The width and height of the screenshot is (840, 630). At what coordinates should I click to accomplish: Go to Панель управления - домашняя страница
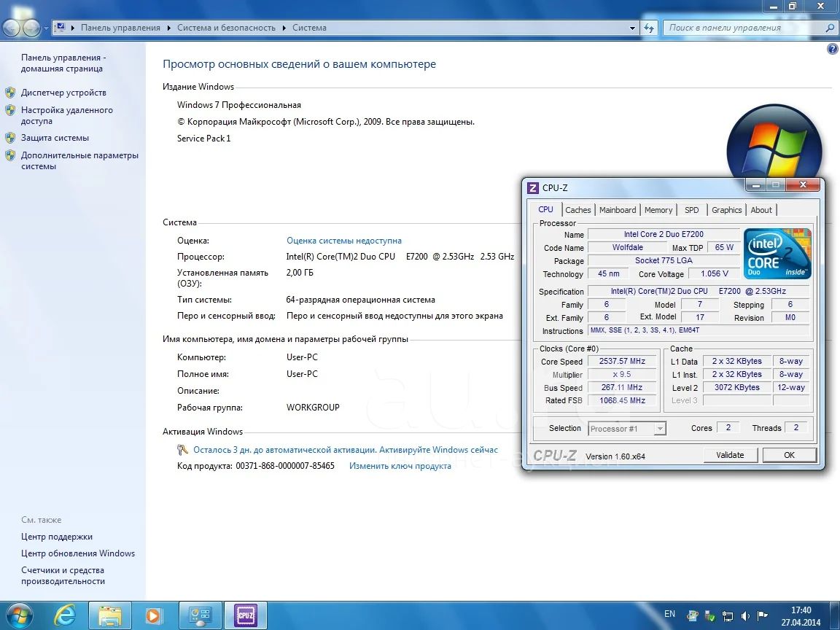point(63,63)
